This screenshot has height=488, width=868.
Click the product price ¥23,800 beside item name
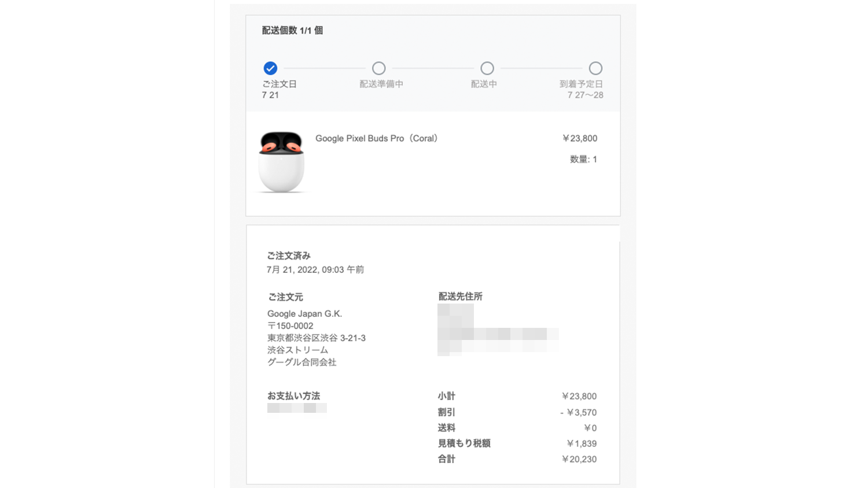[x=579, y=139]
